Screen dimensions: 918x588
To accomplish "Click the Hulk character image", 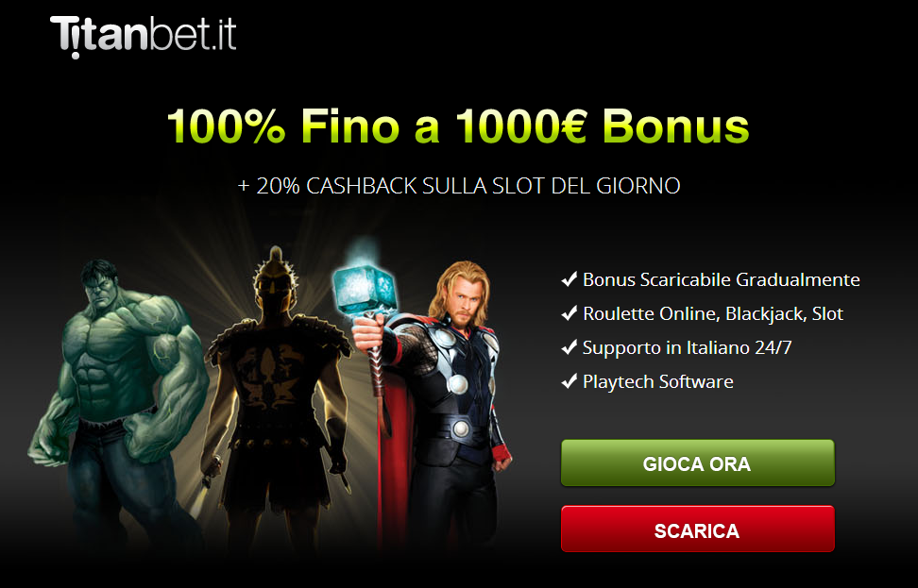I will 117,398.
